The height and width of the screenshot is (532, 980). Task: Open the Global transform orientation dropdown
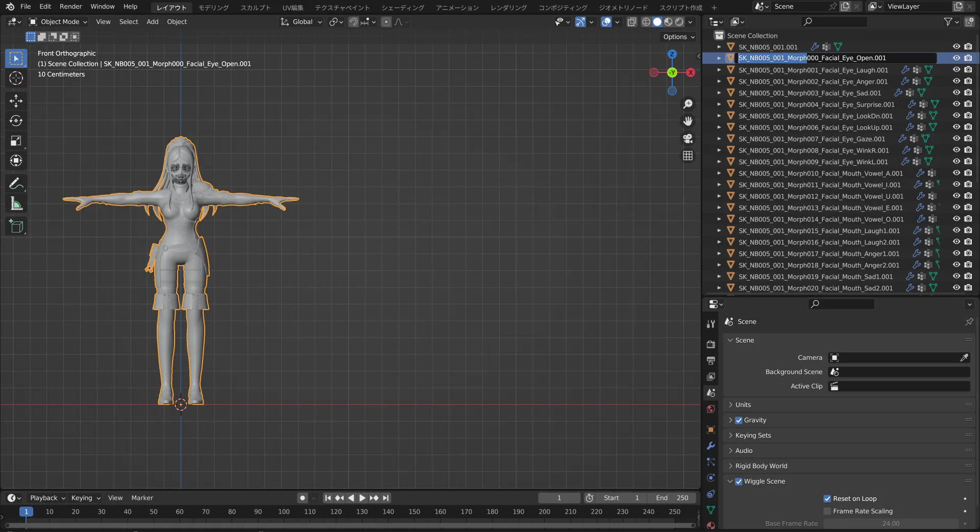tap(302, 22)
